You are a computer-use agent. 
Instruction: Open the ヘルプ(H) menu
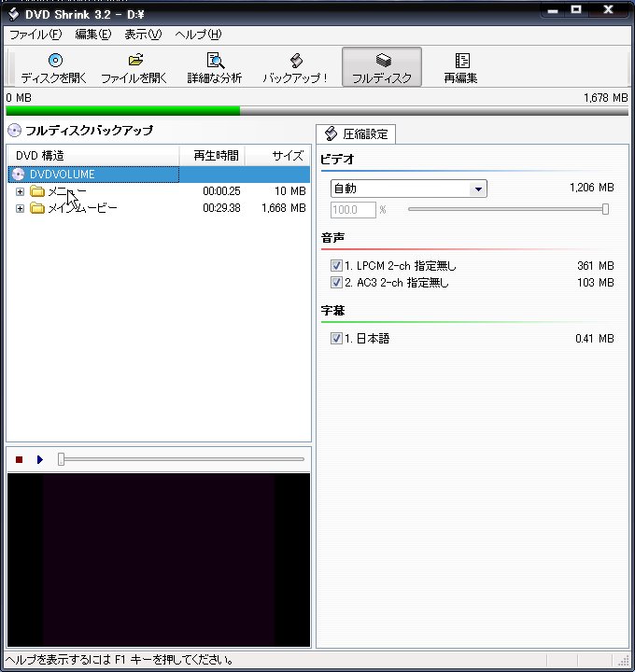point(198,35)
